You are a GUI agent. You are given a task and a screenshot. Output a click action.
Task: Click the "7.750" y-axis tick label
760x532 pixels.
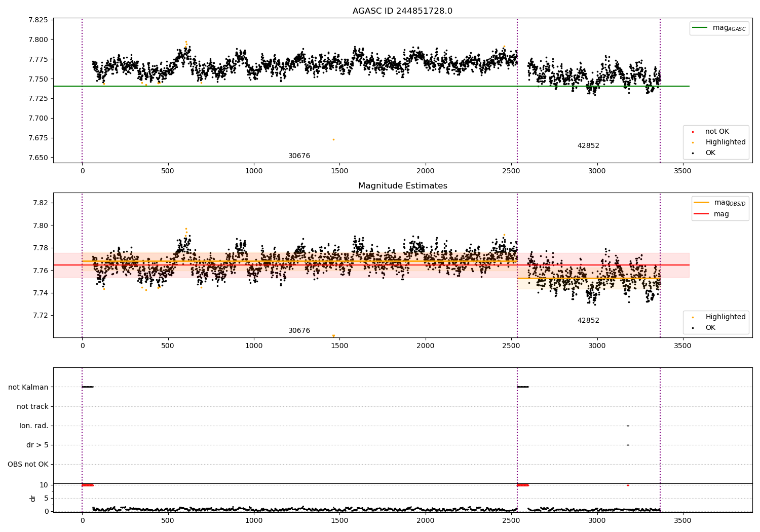point(38,79)
